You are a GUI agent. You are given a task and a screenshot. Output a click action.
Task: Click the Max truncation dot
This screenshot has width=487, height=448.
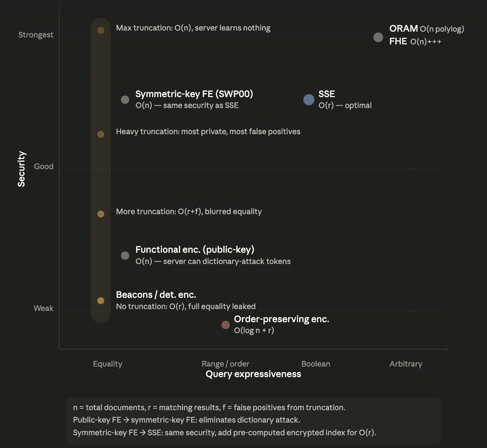pyautogui.click(x=101, y=30)
